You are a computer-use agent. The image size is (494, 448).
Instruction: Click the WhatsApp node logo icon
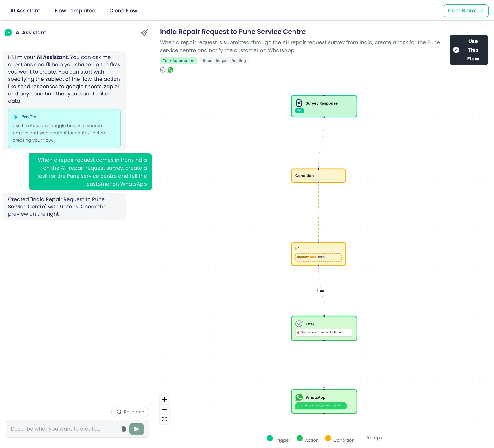(x=299, y=397)
